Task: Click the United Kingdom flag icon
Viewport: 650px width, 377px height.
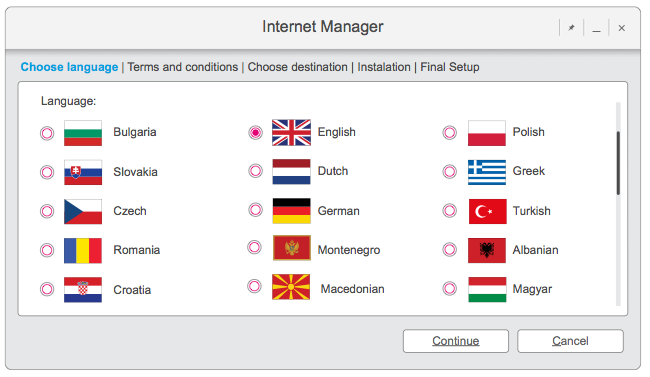Action: pos(291,133)
